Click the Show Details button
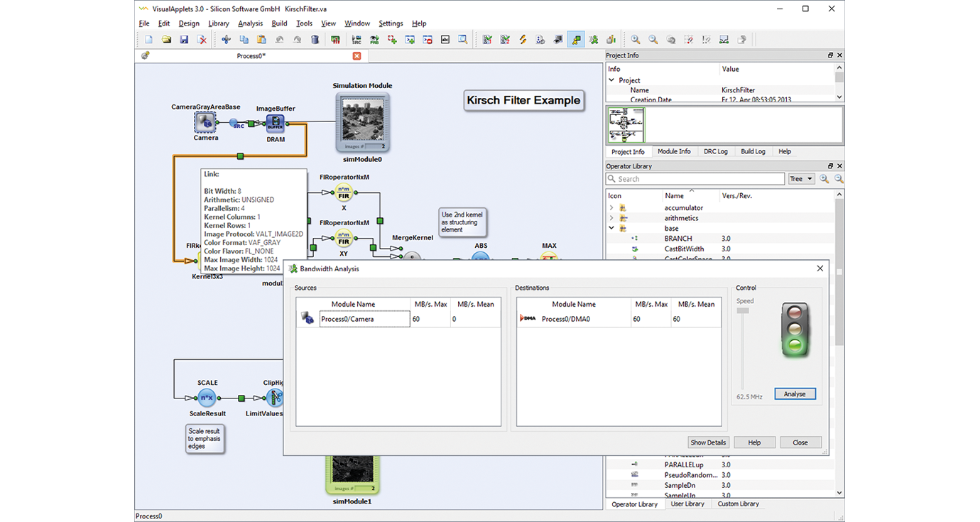 (708, 442)
